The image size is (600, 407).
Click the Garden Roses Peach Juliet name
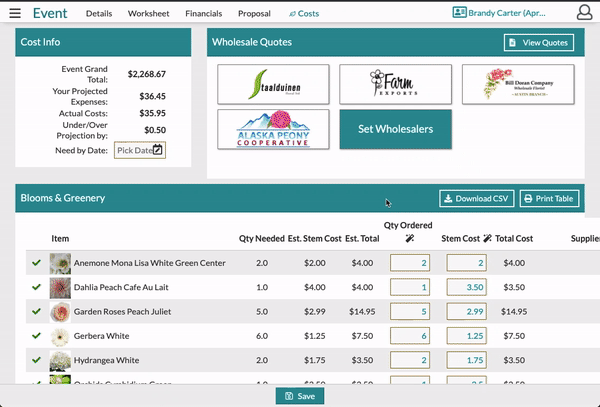(x=122, y=311)
